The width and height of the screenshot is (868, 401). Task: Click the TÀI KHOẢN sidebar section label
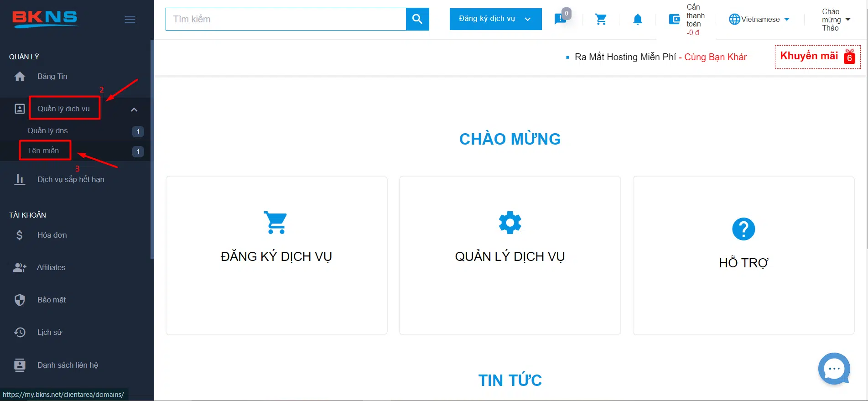point(27,215)
